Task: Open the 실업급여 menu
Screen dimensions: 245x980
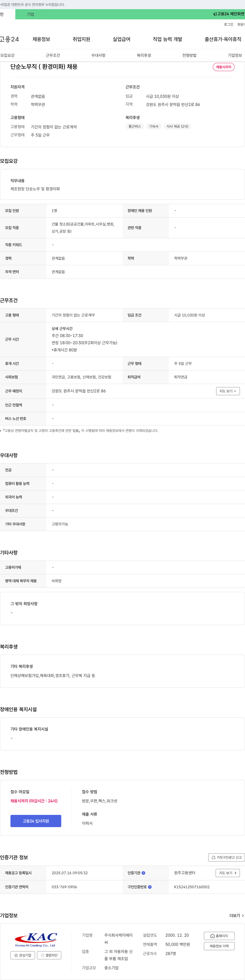Action: 121,39
